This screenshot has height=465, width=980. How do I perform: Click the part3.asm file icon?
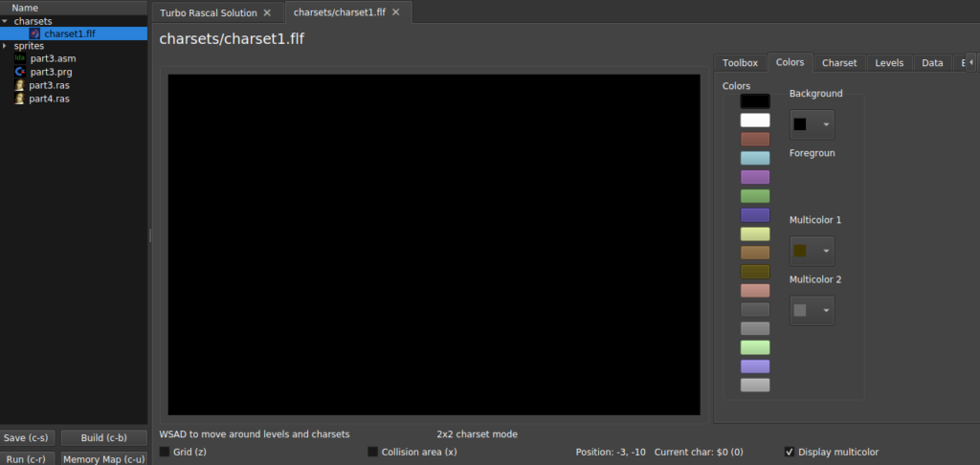click(x=19, y=58)
